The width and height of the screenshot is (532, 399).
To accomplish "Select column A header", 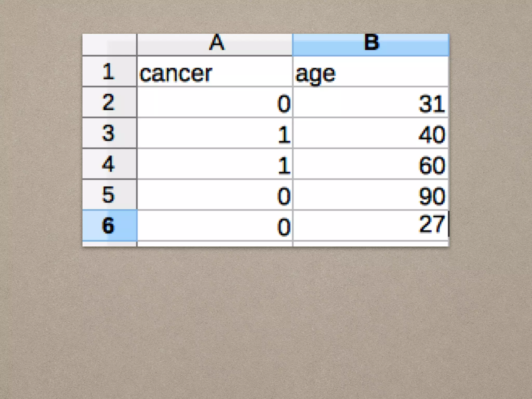I will 215,44.
